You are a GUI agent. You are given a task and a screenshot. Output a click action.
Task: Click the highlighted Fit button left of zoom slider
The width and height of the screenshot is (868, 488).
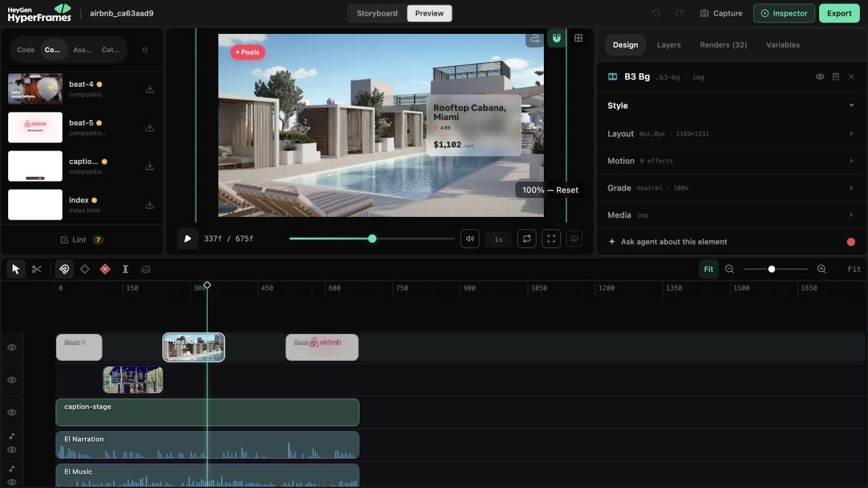pos(709,269)
